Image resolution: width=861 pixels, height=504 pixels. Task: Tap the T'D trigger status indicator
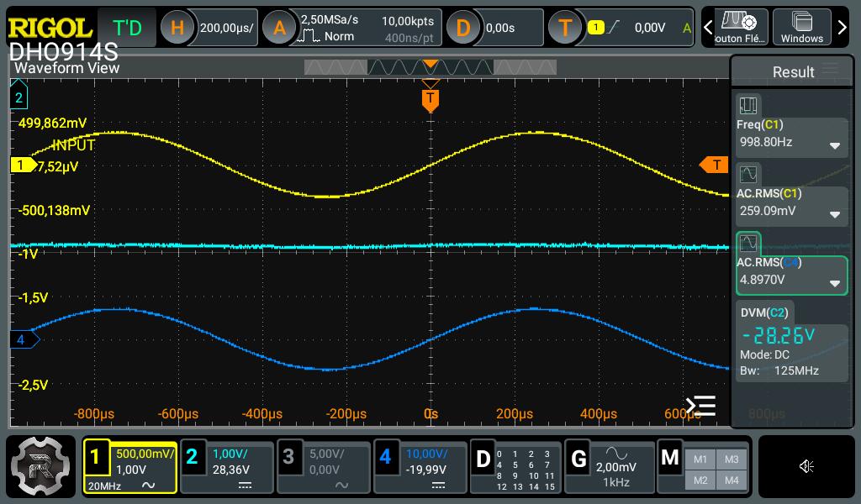pyautogui.click(x=127, y=28)
